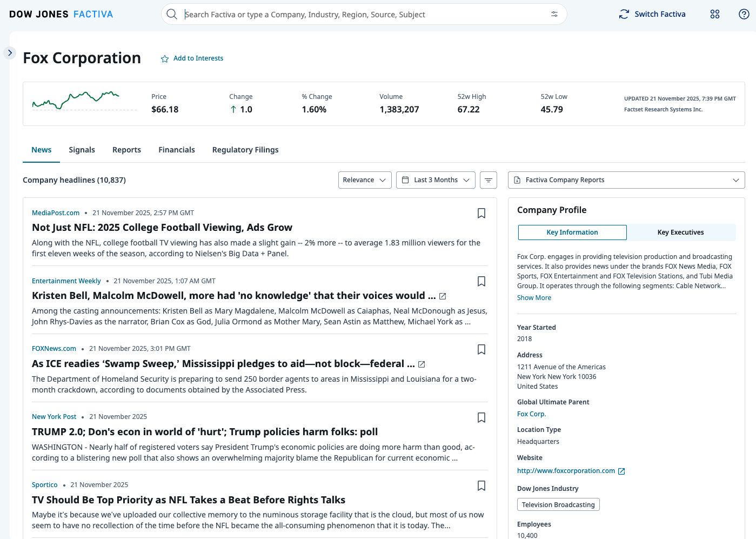
Task: Open the Sportico source link
Action: (x=45, y=485)
